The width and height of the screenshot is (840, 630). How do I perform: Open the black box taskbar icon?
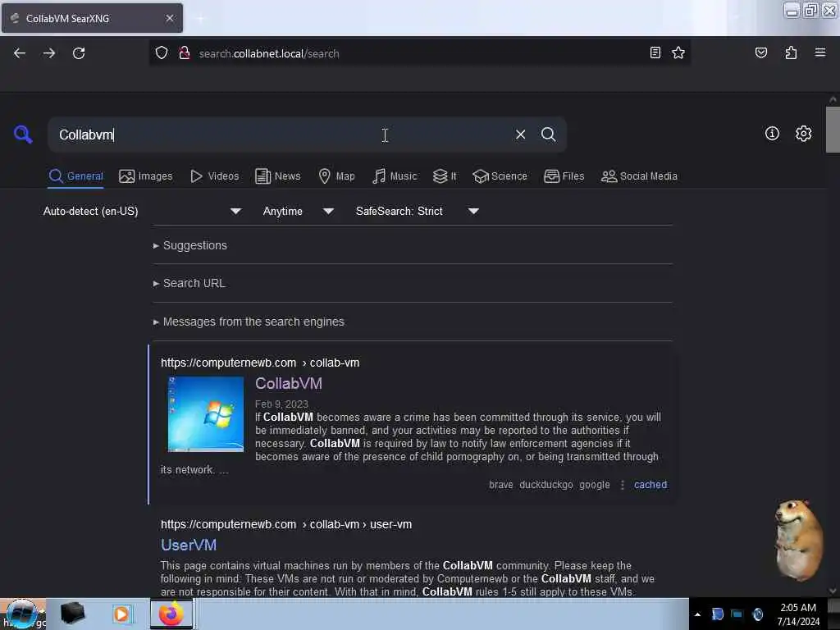(73, 614)
